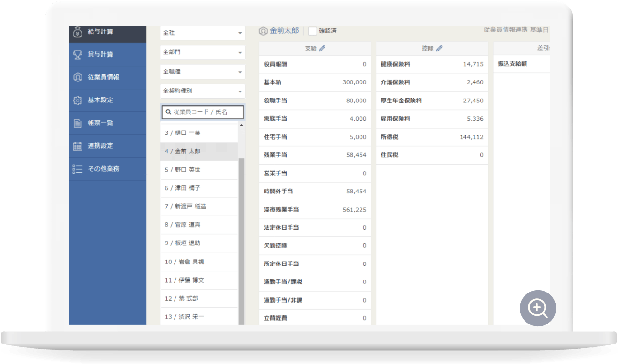
Task: Select employee 4 / 金前 太郎
Action: [x=199, y=151]
